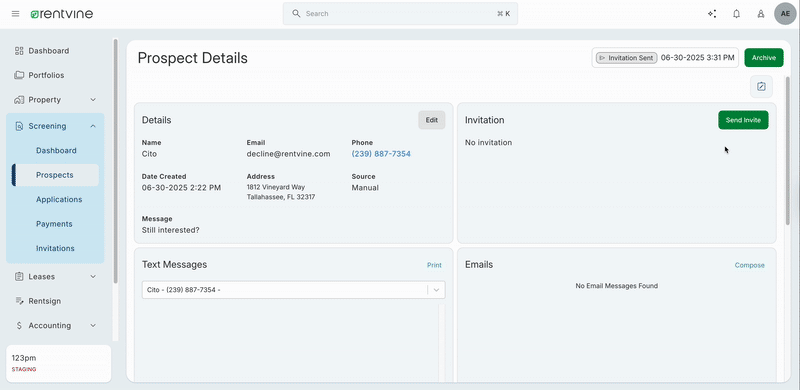The width and height of the screenshot is (800, 390).
Task: Open the Portfolios folder icon in sidebar
Action: (19, 75)
